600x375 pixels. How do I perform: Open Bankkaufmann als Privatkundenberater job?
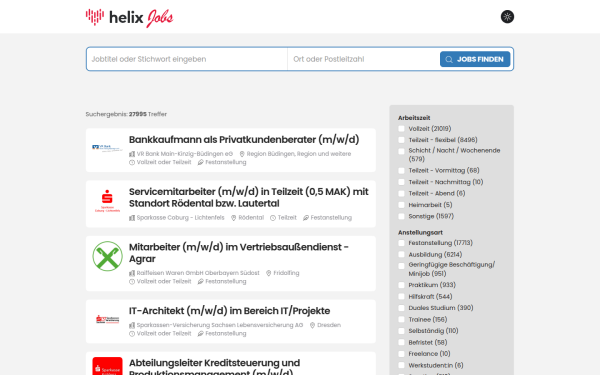[244, 140]
